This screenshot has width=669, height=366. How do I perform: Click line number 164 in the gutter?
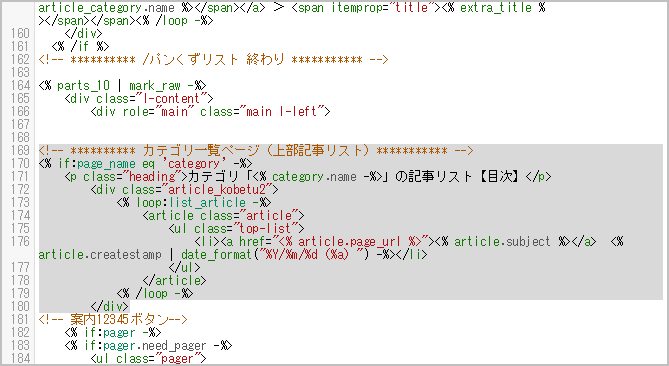tap(20, 85)
